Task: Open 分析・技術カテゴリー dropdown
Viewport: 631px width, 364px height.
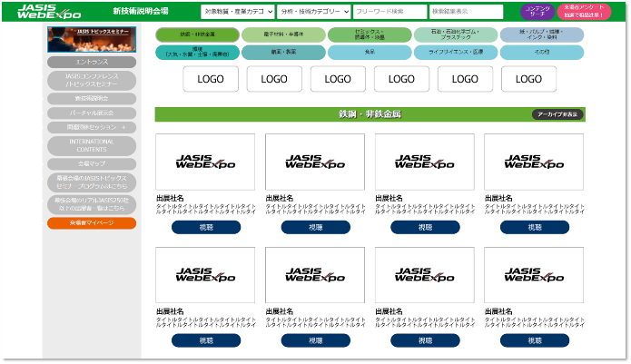Action: 314,12
